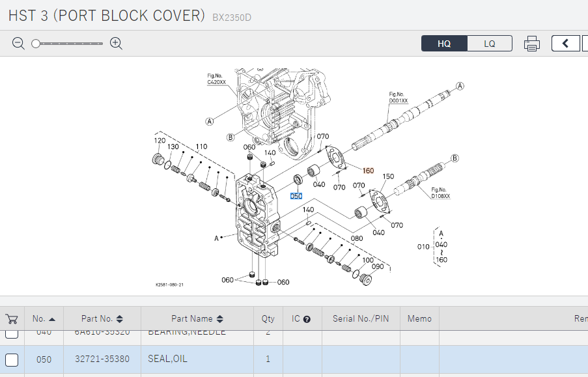Sort table by No. column arrow
588x377 pixels.
52,319
